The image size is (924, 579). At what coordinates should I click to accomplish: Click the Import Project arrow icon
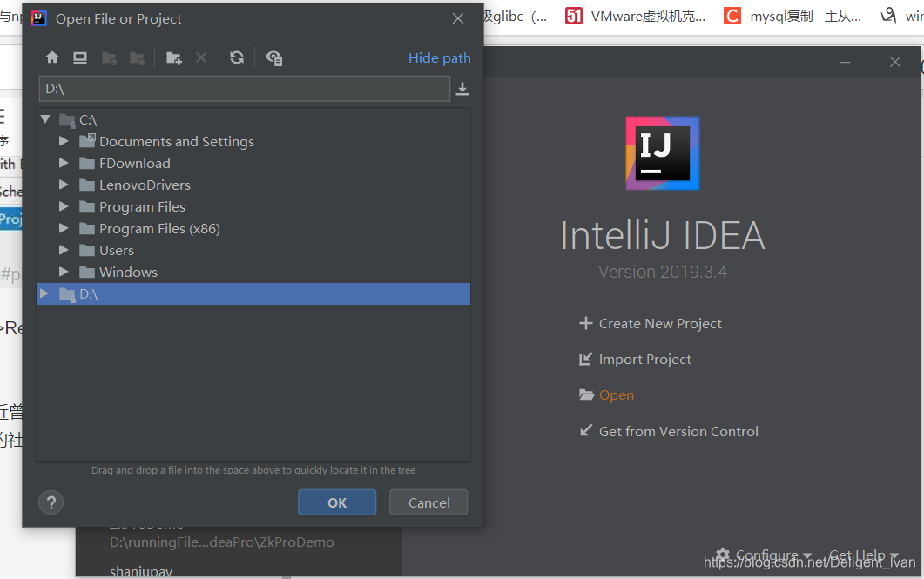pos(585,360)
